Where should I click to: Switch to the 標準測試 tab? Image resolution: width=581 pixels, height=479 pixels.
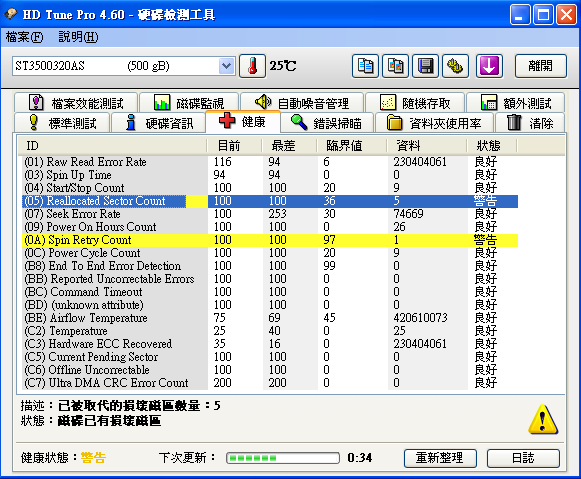point(62,123)
